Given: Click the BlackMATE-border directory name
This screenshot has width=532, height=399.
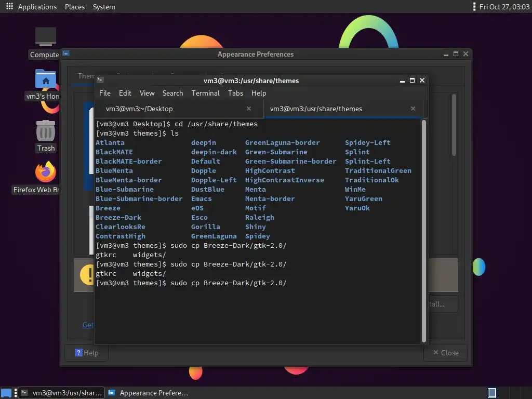Looking at the screenshot, I should click(129, 161).
